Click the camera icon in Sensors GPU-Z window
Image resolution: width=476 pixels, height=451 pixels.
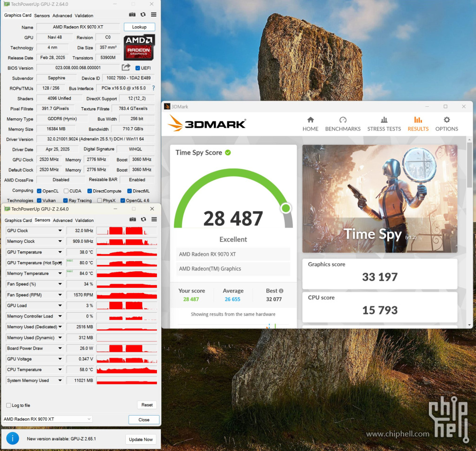click(x=133, y=219)
